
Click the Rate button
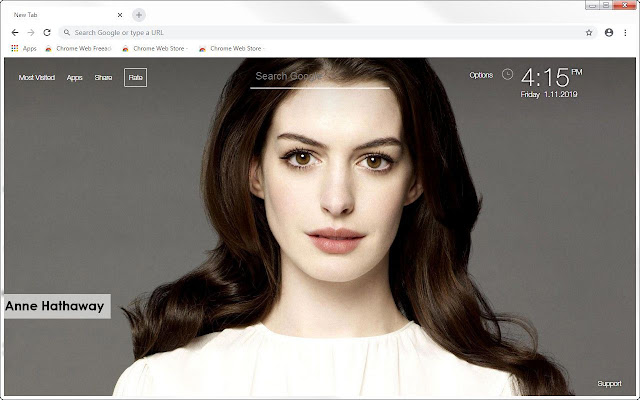(136, 78)
